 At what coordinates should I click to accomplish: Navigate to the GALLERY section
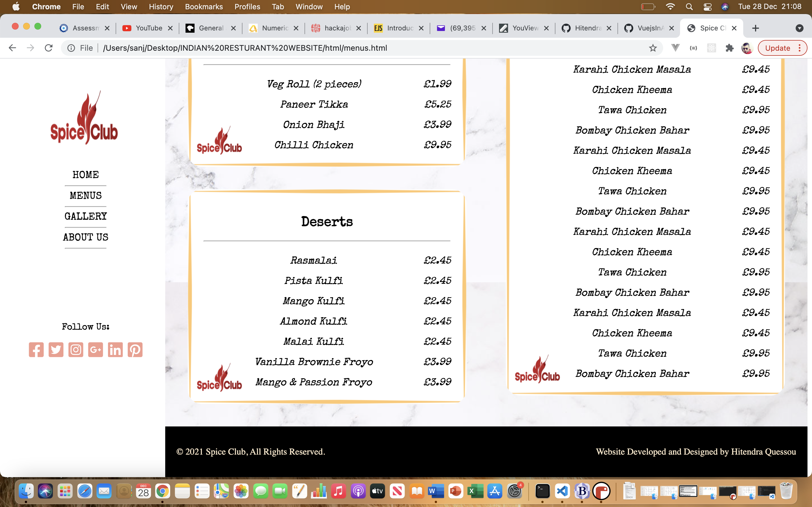point(85,216)
